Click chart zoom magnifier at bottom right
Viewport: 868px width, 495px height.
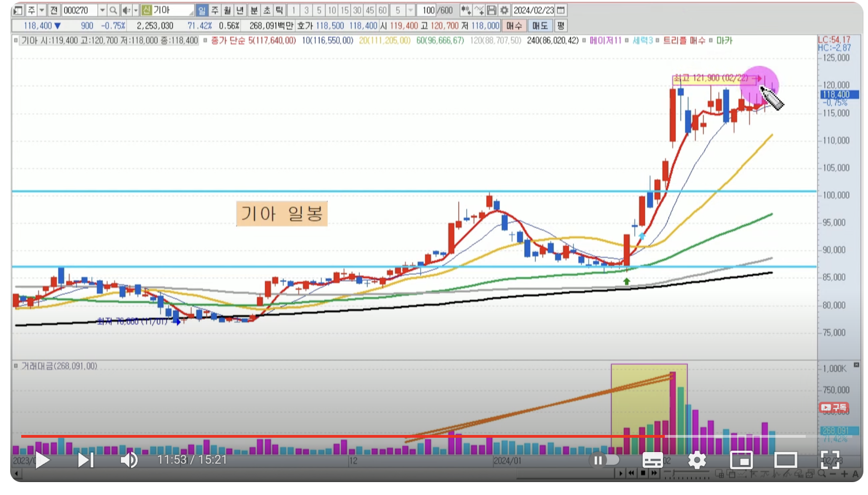pyautogui.click(x=822, y=473)
